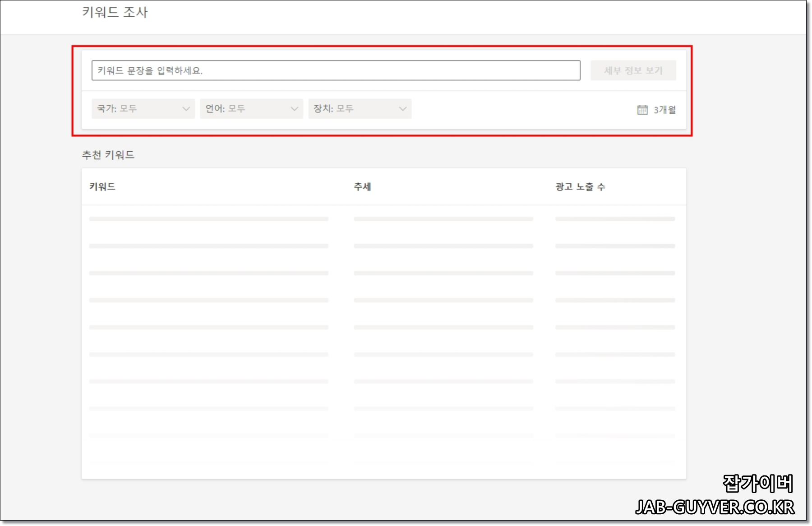812x526 pixels.
Task: Click the 세부 정보 보기 button
Action: click(633, 70)
